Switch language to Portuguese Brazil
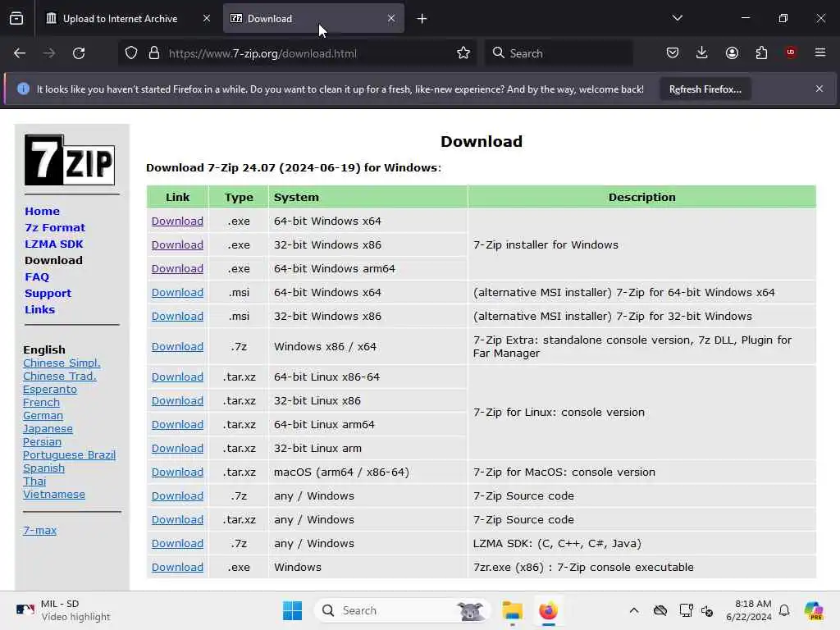 69,454
